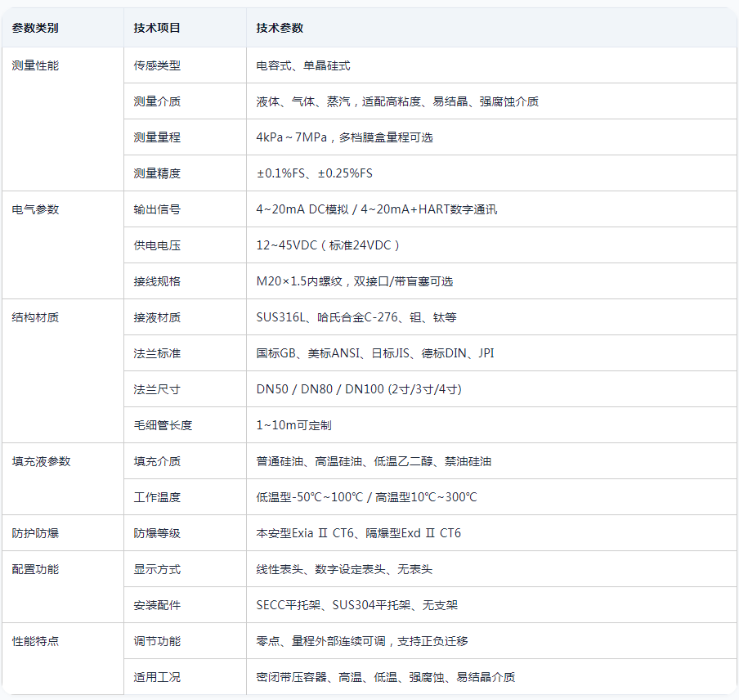Select the 法兰尺寸 item cell
Image resolution: width=739 pixels, height=700 pixels.
(186, 389)
